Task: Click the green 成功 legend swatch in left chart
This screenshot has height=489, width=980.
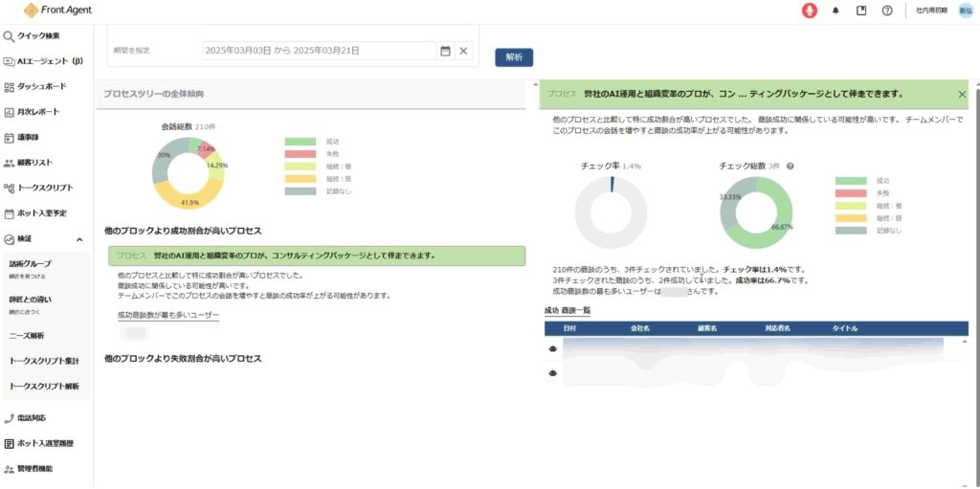Action: pos(300,142)
